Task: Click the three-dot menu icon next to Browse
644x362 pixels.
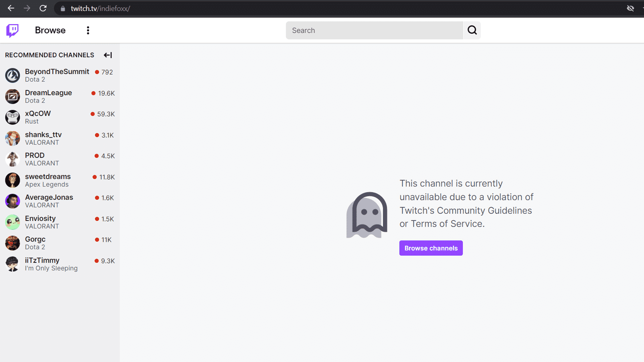Action: (x=88, y=30)
